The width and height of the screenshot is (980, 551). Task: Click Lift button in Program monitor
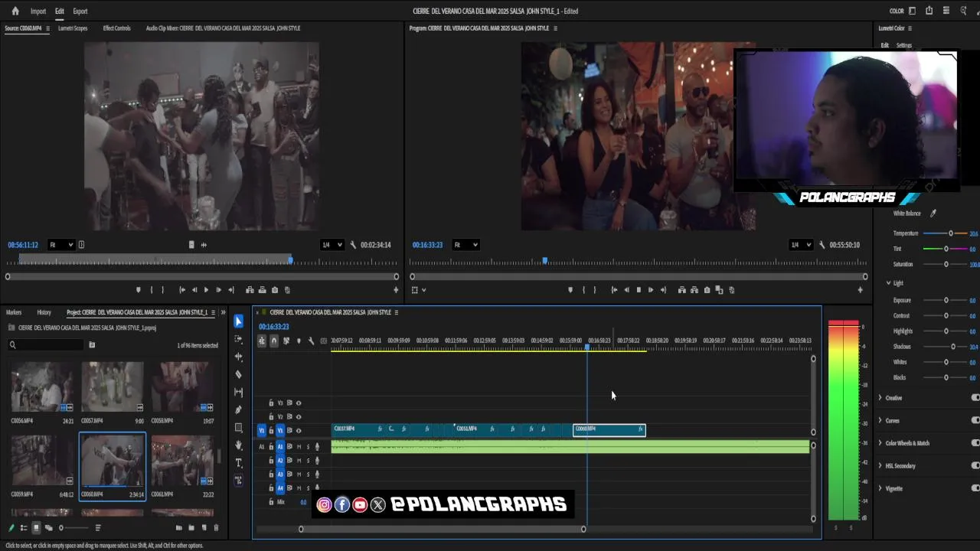pyautogui.click(x=681, y=290)
